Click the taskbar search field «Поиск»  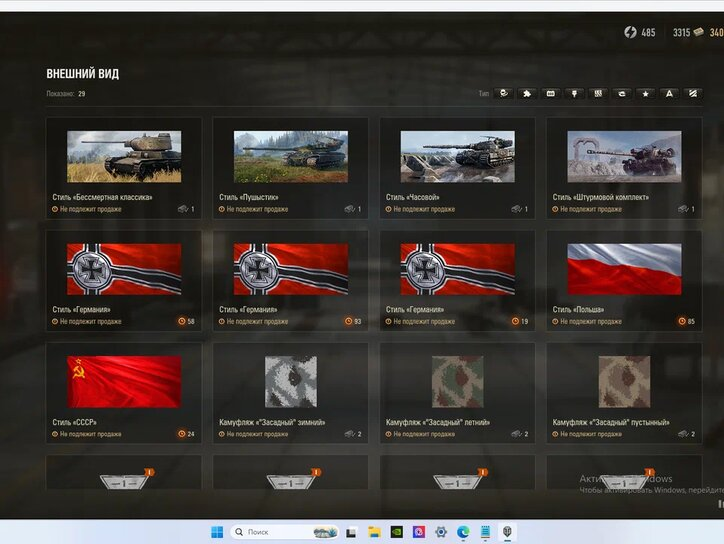[284, 532]
